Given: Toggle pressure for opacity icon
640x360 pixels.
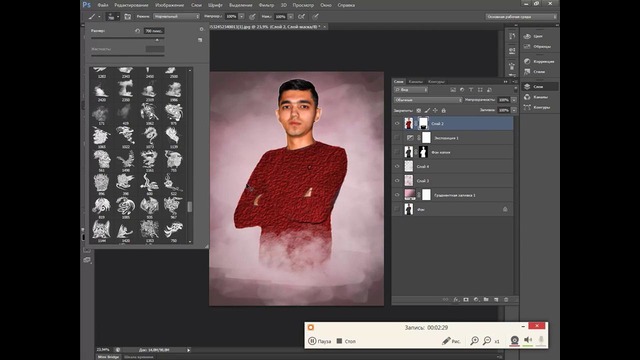Looking at the screenshot, I should click(x=252, y=17).
